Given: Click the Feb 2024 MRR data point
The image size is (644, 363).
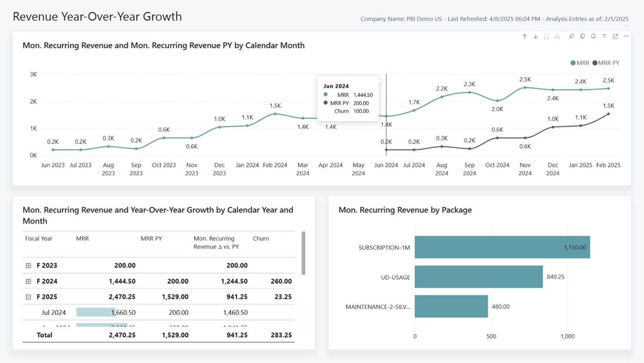Looking at the screenshot, I should click(x=275, y=114).
